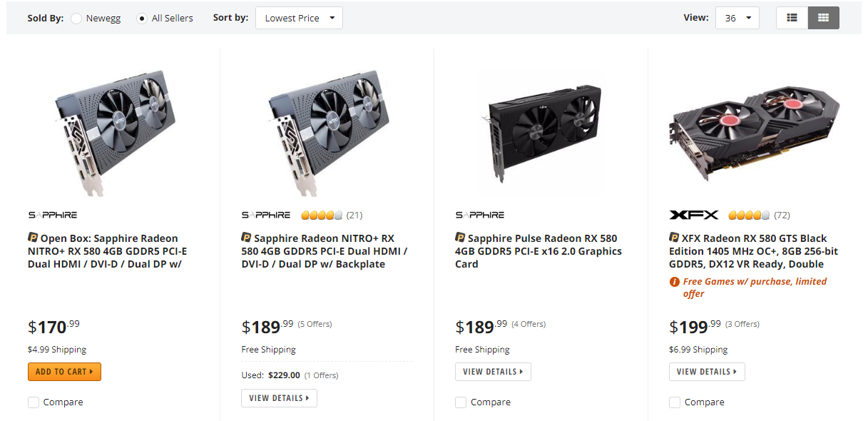Click Sapphire logo on the Pulse RX 580 listing

480,215
